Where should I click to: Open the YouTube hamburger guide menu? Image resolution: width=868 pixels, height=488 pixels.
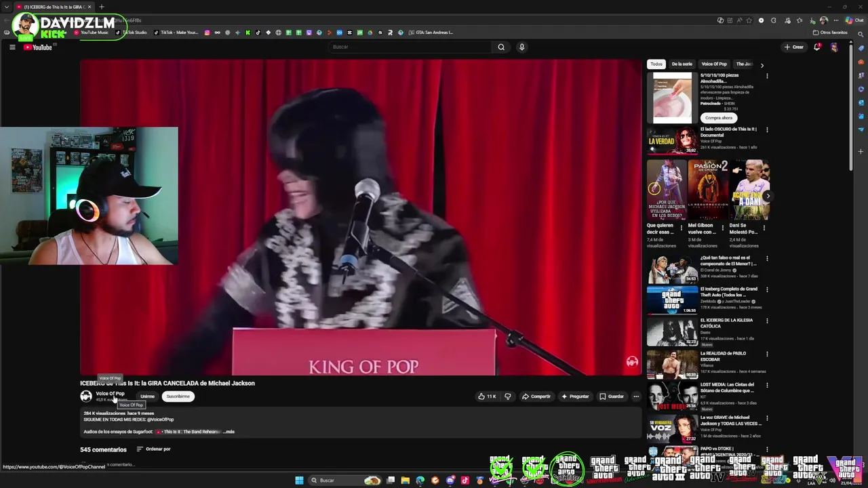tap(12, 47)
